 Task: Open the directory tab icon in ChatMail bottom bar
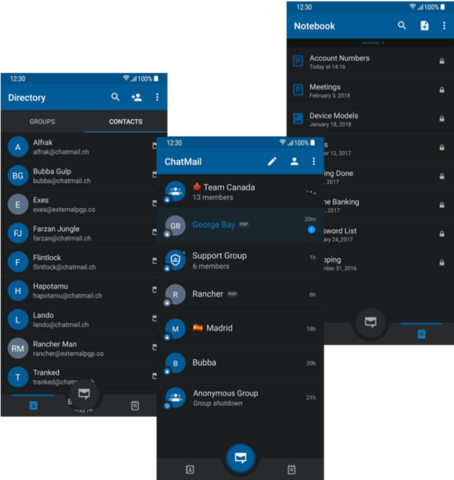point(189,470)
